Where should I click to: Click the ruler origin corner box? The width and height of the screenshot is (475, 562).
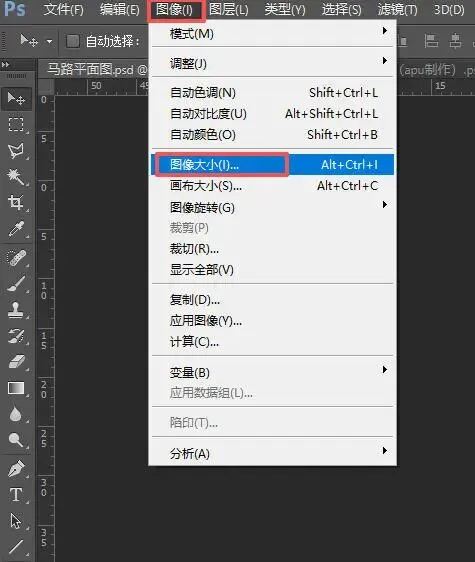tap(46, 87)
